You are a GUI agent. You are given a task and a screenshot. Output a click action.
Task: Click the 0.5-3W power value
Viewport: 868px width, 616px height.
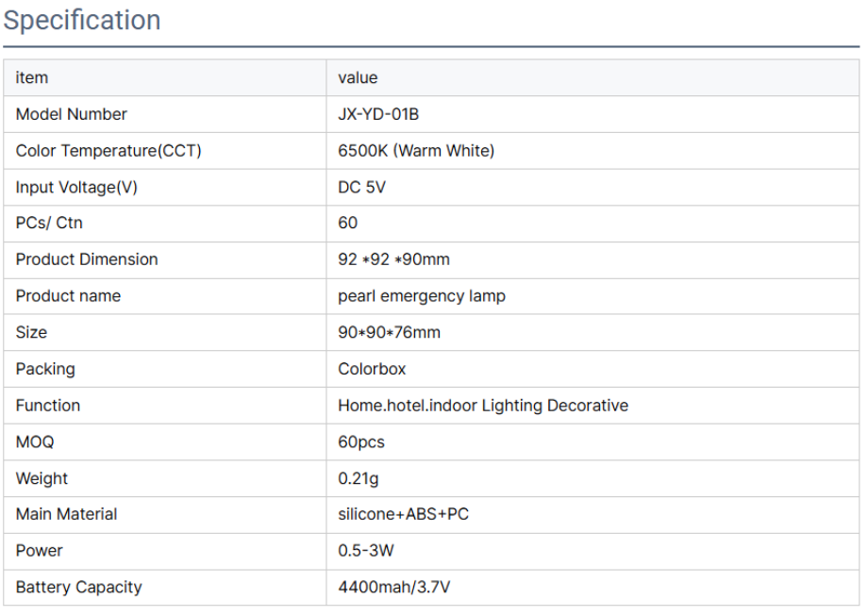pyautogui.click(x=366, y=551)
